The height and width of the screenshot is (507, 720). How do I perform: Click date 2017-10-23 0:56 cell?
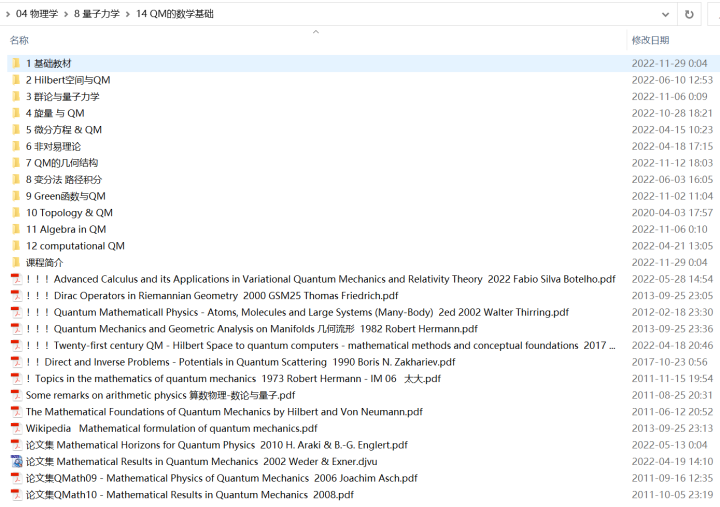point(669,362)
